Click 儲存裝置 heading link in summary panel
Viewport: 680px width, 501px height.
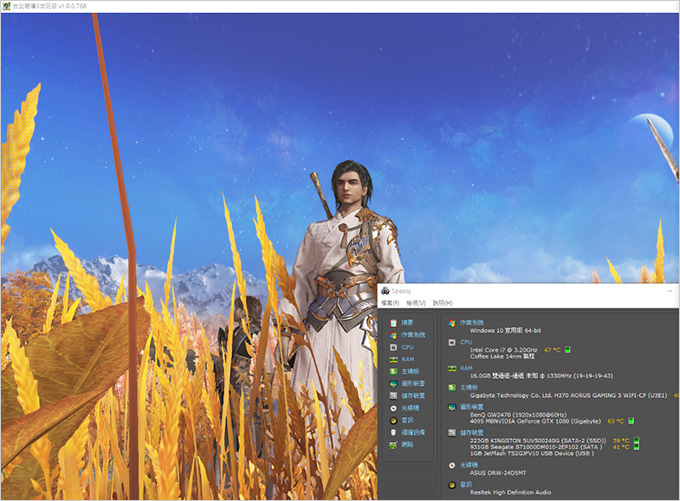[x=472, y=432]
